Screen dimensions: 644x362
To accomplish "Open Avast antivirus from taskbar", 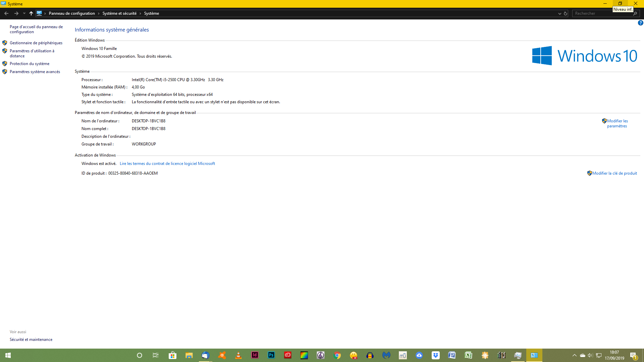I will click(222, 355).
